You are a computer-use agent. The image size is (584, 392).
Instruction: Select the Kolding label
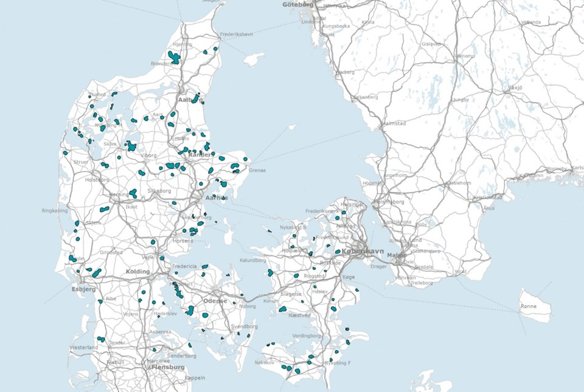click(x=137, y=272)
